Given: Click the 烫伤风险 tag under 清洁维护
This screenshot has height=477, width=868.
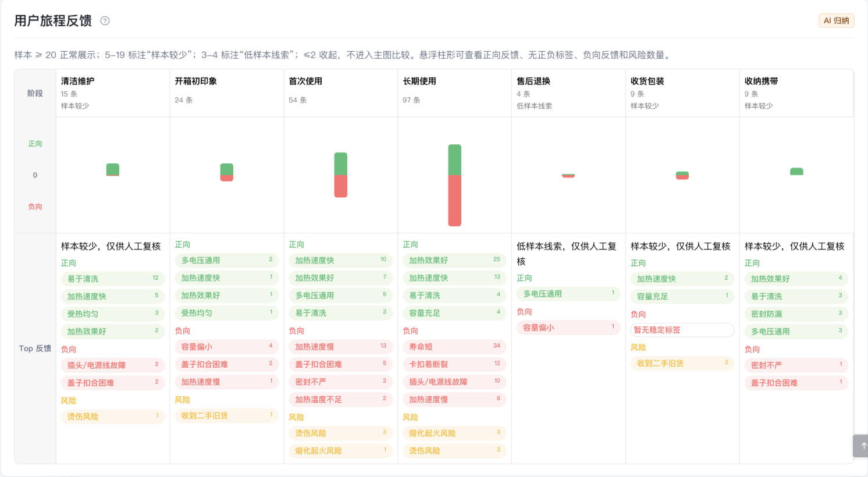Looking at the screenshot, I should (113, 417).
